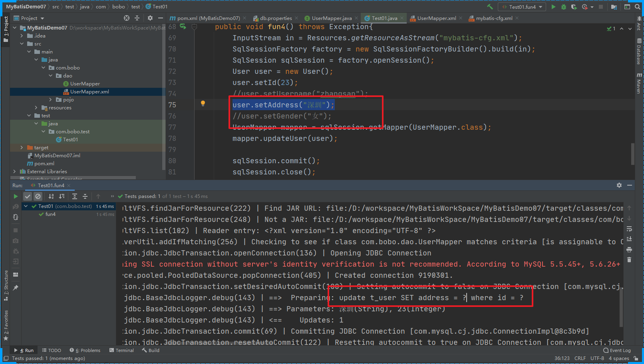Sort test results by duration
Viewport: 644px width, 364px height.
tap(62, 196)
